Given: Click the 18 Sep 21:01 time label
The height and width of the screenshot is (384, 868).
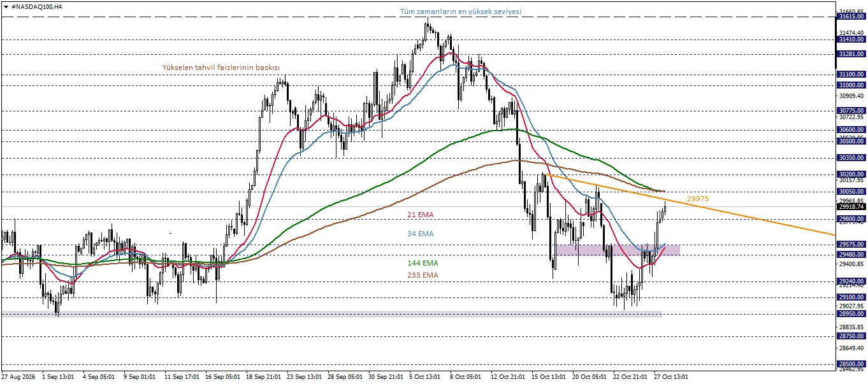Looking at the screenshot, I should pyautogui.click(x=263, y=377).
